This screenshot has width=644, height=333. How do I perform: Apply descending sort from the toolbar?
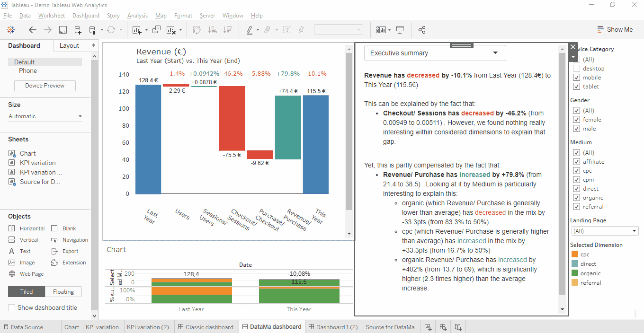pyautogui.click(x=228, y=29)
